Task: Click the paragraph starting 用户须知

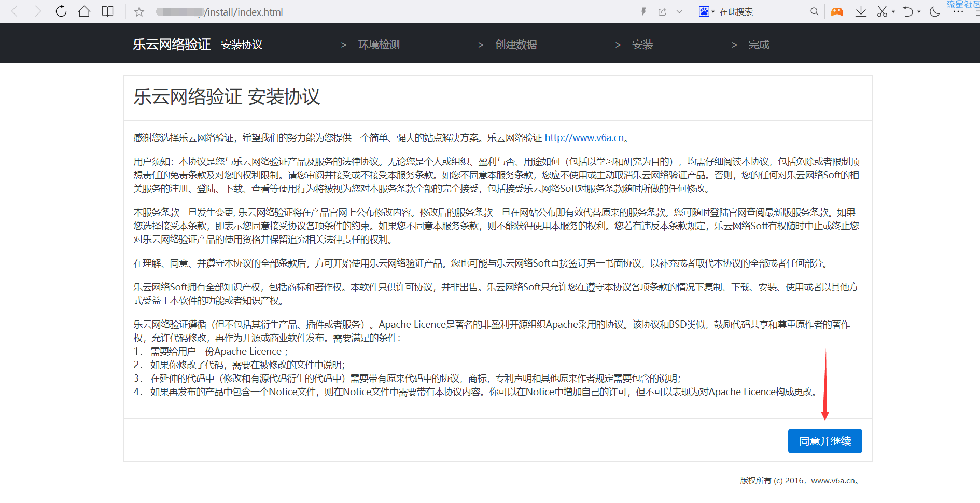Action: click(496, 175)
